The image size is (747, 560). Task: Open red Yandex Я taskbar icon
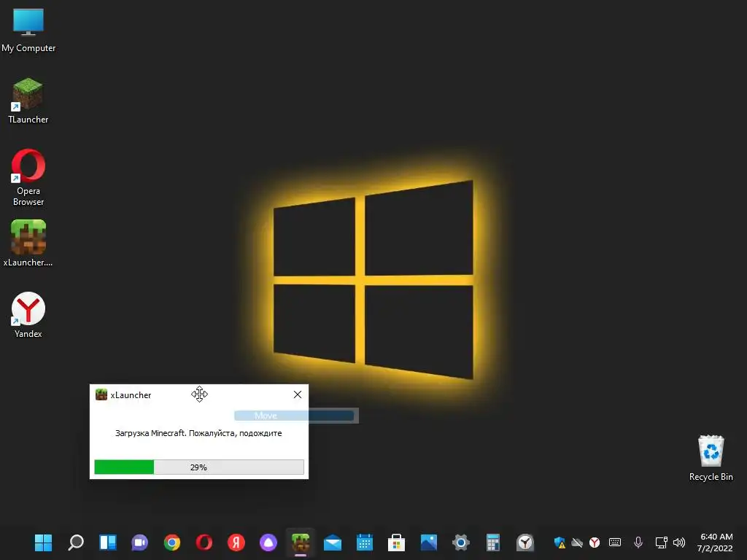pyautogui.click(x=236, y=542)
